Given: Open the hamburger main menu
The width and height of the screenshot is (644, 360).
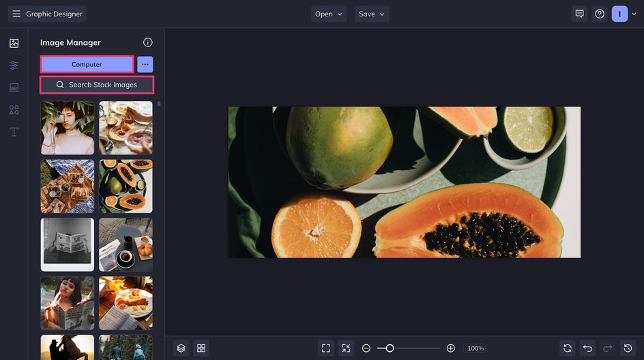Looking at the screenshot, I should [16, 14].
